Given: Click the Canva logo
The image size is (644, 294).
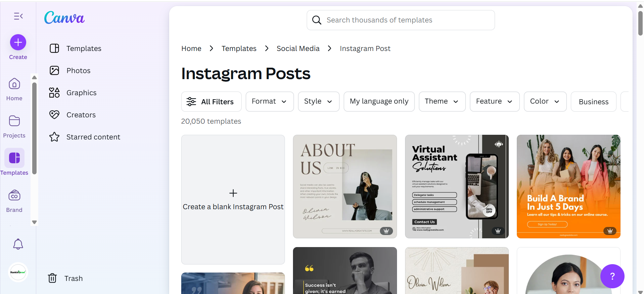Looking at the screenshot, I should pos(64,18).
